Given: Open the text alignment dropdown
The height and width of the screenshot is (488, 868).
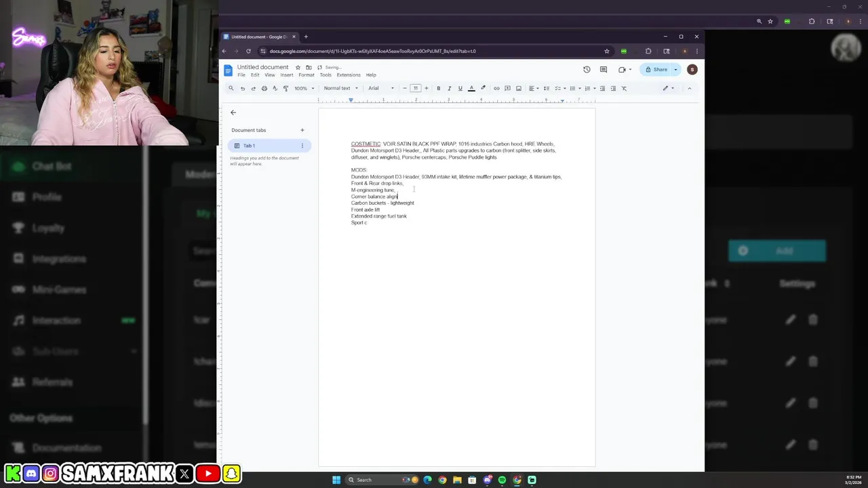Looking at the screenshot, I should 534,88.
